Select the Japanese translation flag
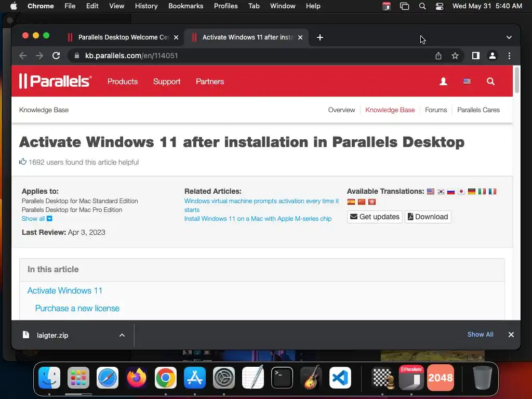The width and height of the screenshot is (532, 399). click(x=461, y=191)
